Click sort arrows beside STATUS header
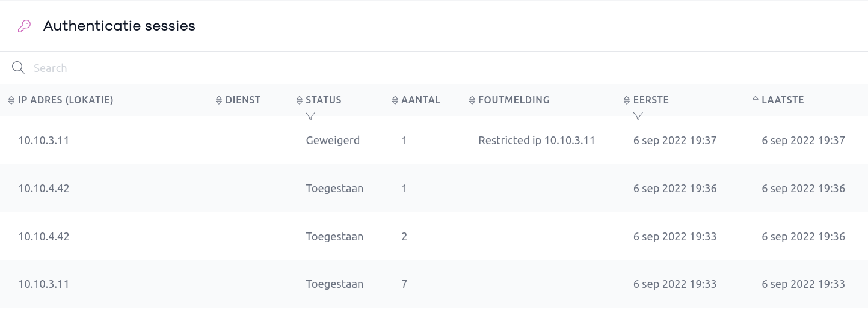The width and height of the screenshot is (868, 310). click(300, 100)
